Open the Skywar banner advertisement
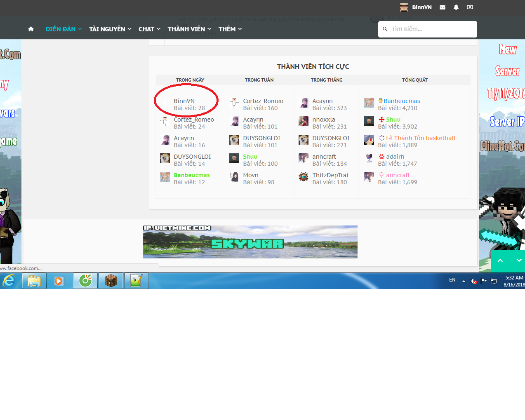The height and width of the screenshot is (420, 525). coord(250,242)
